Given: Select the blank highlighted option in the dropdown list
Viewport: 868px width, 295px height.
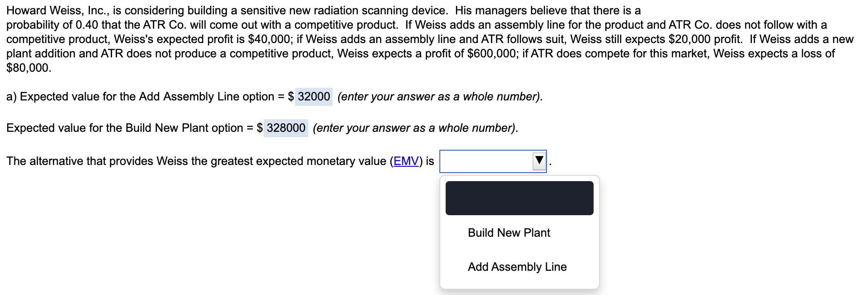Looking at the screenshot, I should pos(519,198).
